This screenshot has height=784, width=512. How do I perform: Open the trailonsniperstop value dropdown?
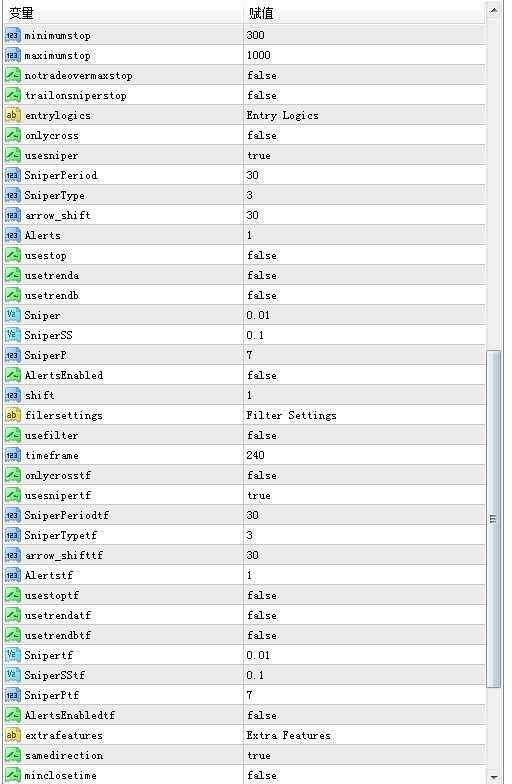tap(364, 96)
